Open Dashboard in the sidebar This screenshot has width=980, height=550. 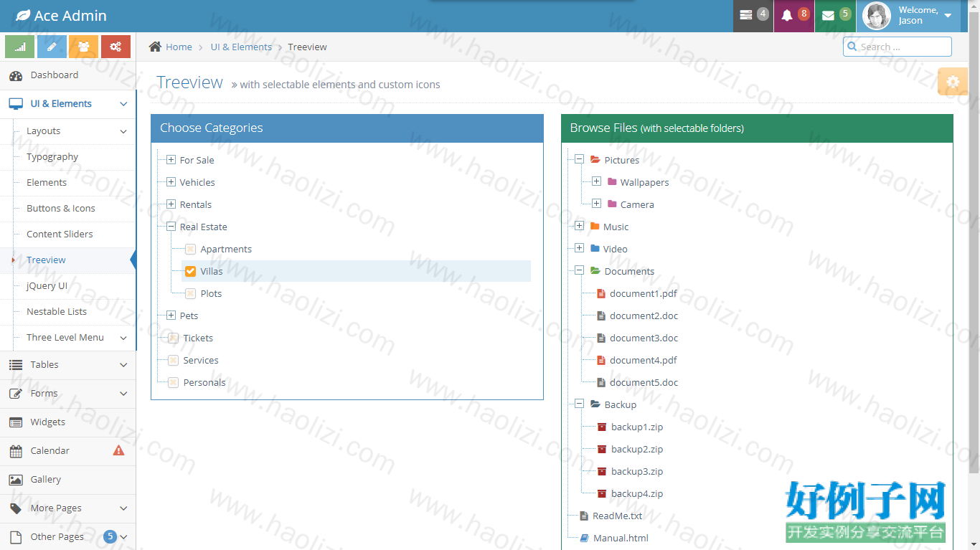coord(68,75)
